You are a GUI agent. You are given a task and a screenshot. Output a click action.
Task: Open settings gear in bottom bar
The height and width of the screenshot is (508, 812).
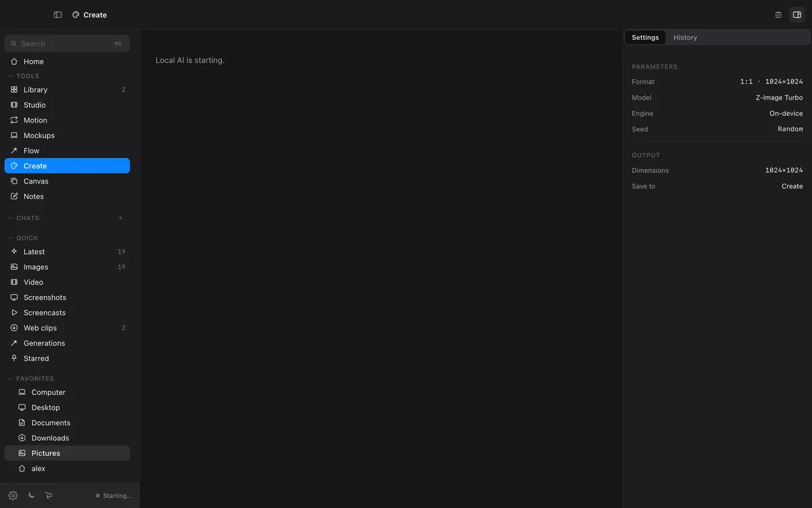click(x=13, y=495)
